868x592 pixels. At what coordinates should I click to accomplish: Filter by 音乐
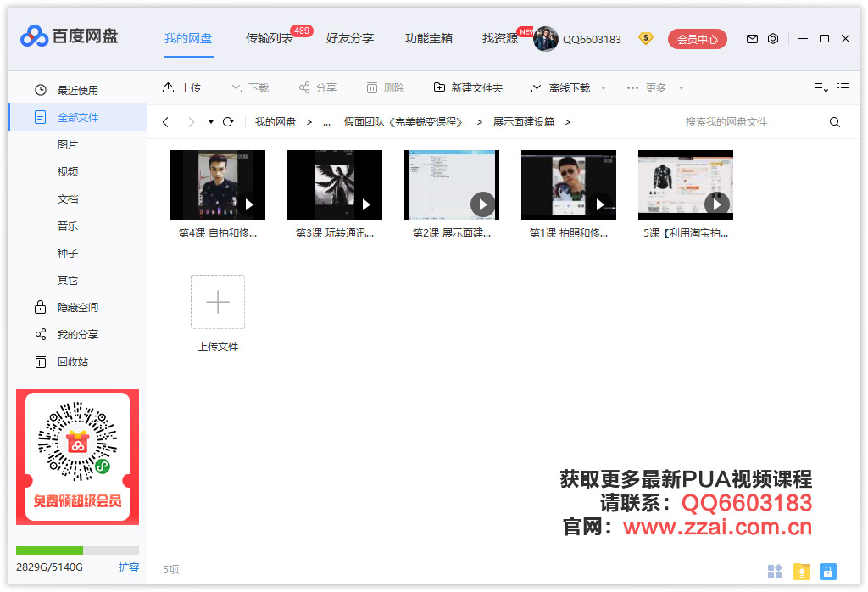tap(68, 226)
